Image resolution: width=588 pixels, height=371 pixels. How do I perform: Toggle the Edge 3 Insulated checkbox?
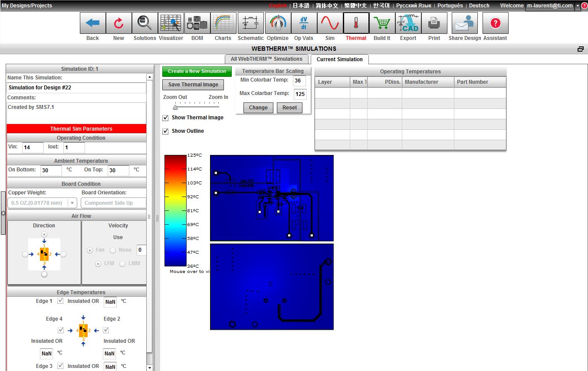[61, 366]
